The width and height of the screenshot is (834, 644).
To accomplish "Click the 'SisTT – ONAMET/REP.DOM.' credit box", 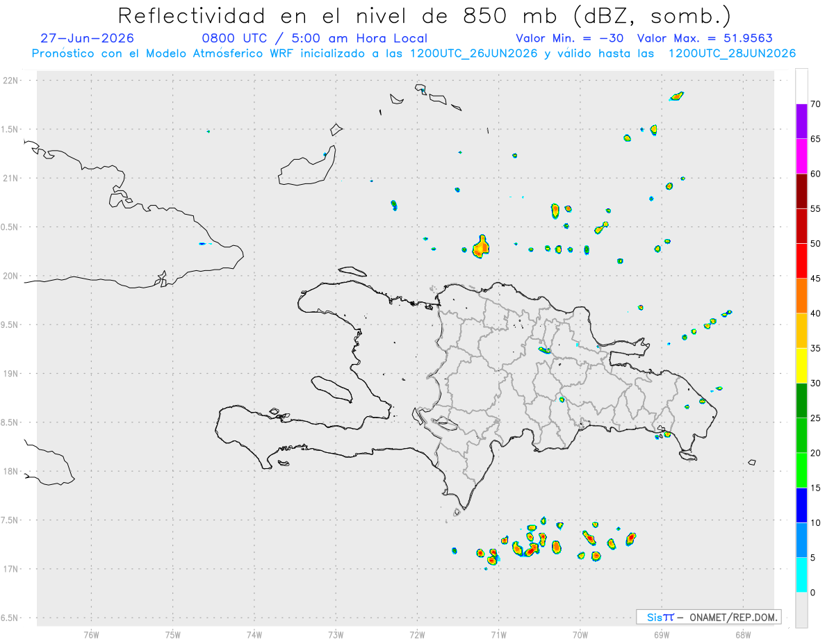I will (709, 617).
